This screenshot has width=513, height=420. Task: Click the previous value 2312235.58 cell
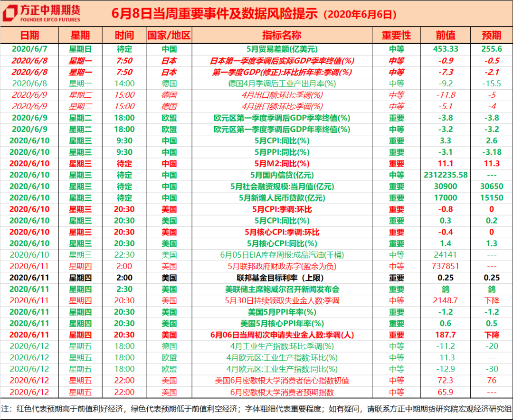point(445,175)
